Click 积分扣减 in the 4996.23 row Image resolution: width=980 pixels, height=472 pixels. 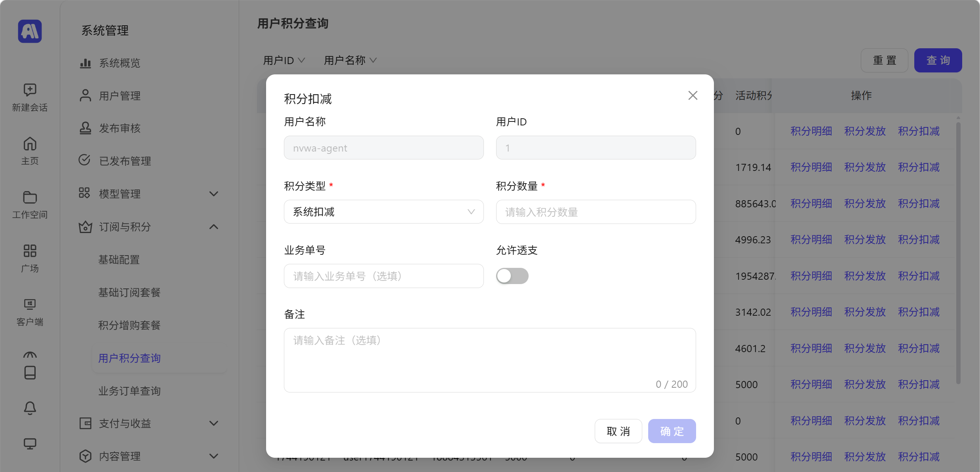click(x=919, y=239)
